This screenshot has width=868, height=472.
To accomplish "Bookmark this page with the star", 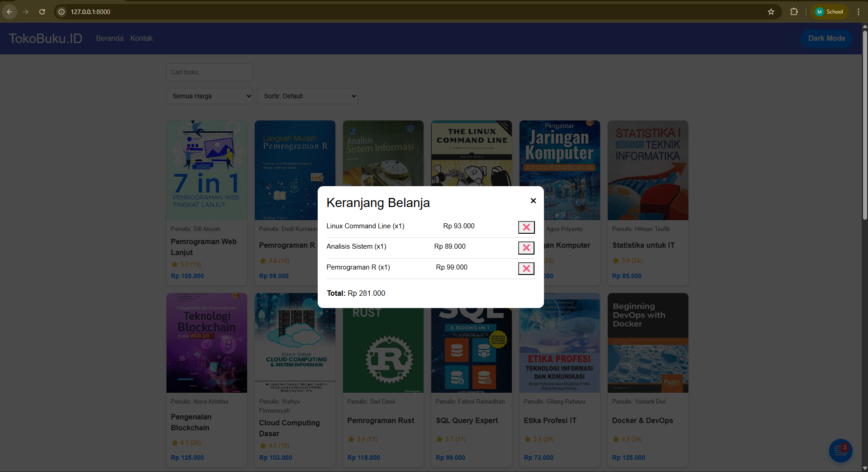I will pos(771,12).
